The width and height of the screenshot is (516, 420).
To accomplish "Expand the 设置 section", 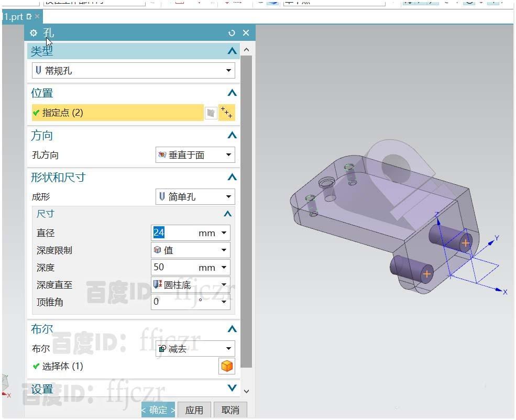I will (x=232, y=388).
